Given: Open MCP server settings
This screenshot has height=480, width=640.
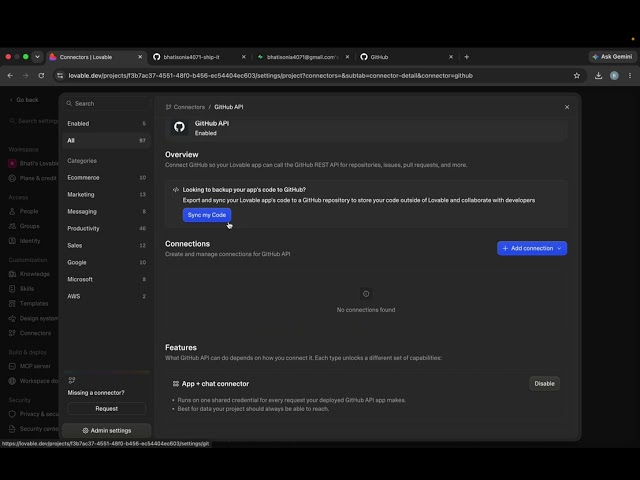Looking at the screenshot, I should (35, 366).
